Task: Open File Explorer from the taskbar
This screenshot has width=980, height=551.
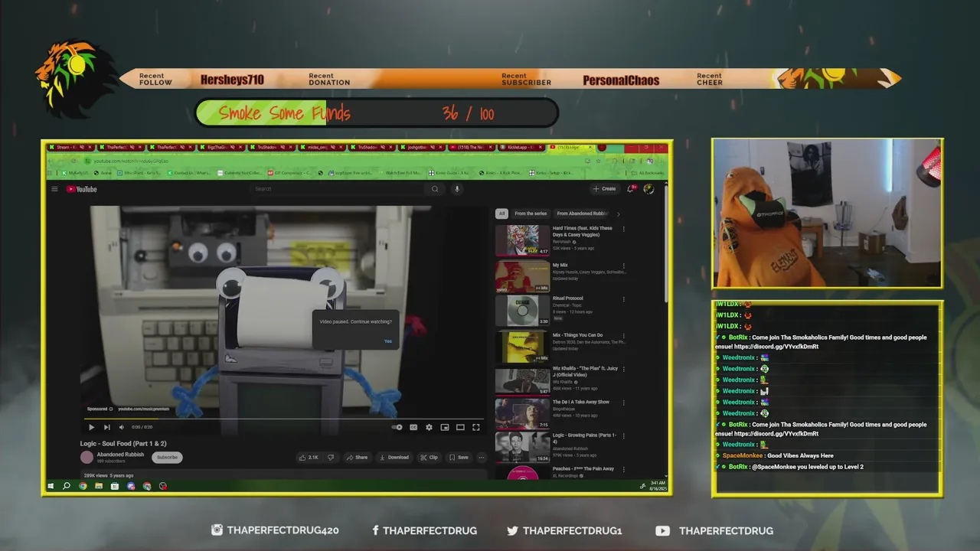Action: [x=99, y=486]
